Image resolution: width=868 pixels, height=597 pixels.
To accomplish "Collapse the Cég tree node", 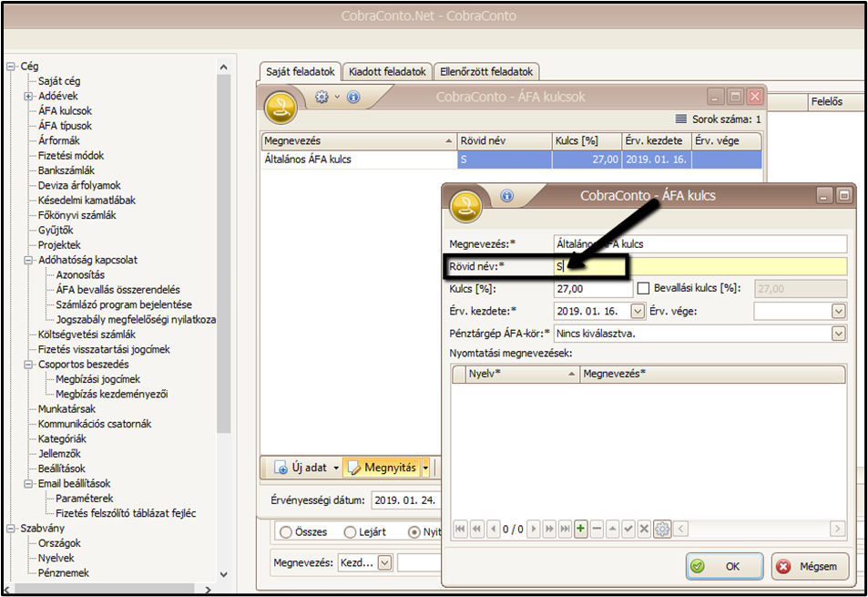I will pyautogui.click(x=11, y=67).
